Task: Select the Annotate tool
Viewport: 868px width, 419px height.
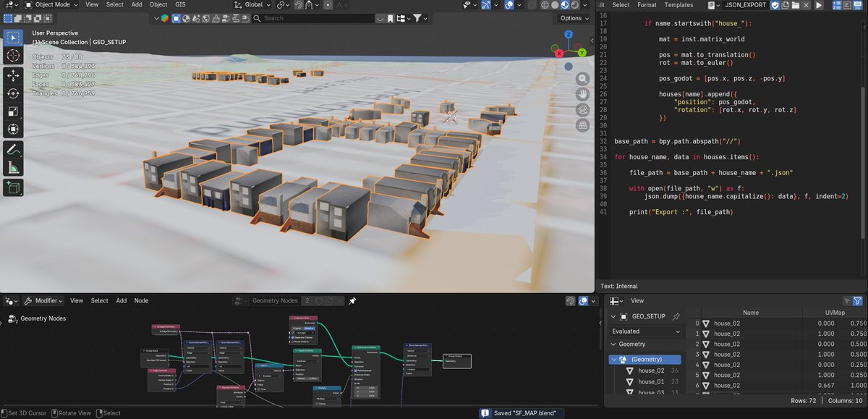Action: (x=13, y=151)
